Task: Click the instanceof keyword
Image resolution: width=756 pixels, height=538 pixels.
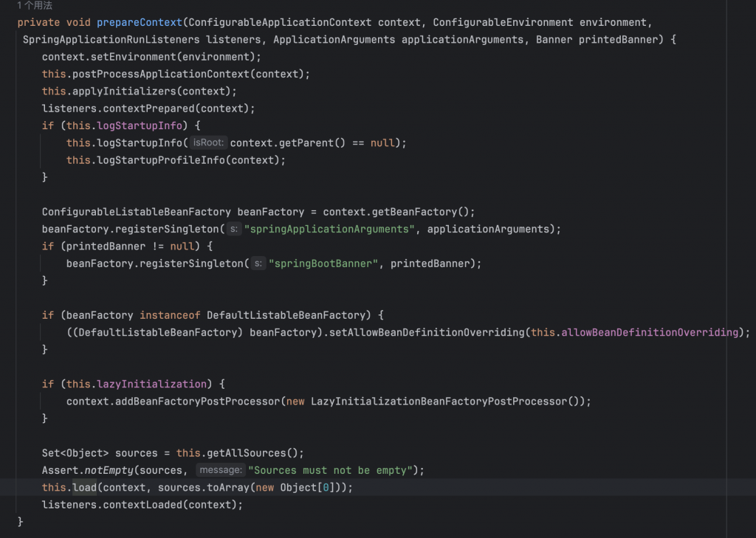Action: coord(173,315)
